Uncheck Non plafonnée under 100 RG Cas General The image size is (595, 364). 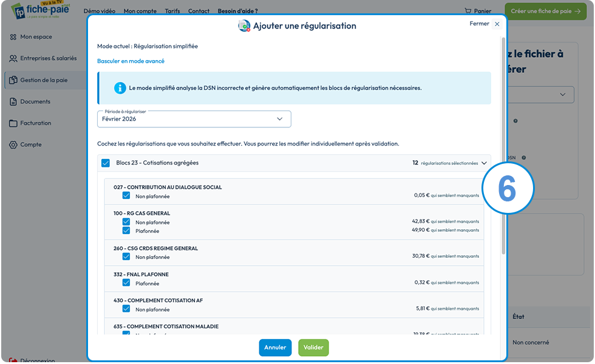pos(126,222)
